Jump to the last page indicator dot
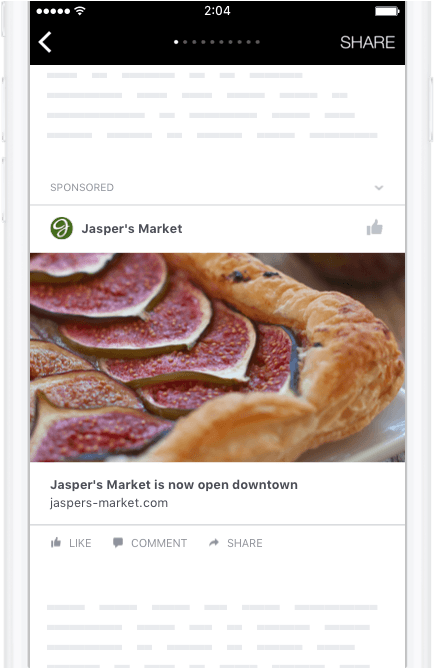Viewport: 434px width, 668px height. 258,42
